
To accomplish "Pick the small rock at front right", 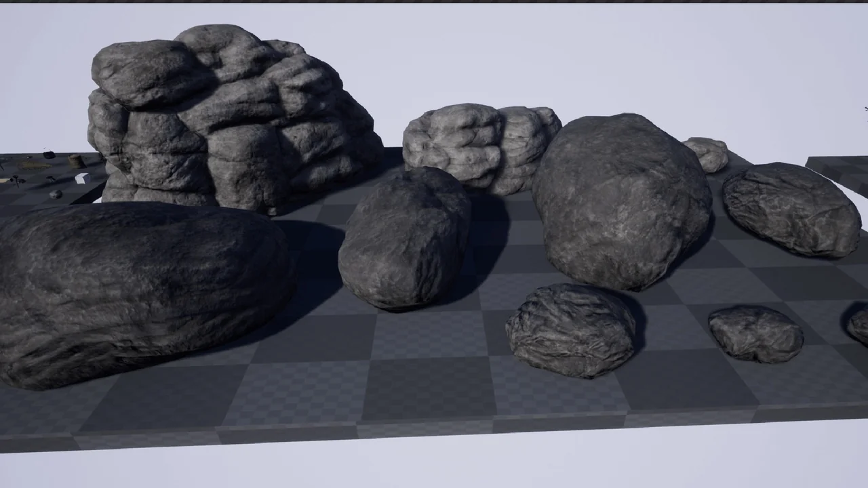I will 756,333.
